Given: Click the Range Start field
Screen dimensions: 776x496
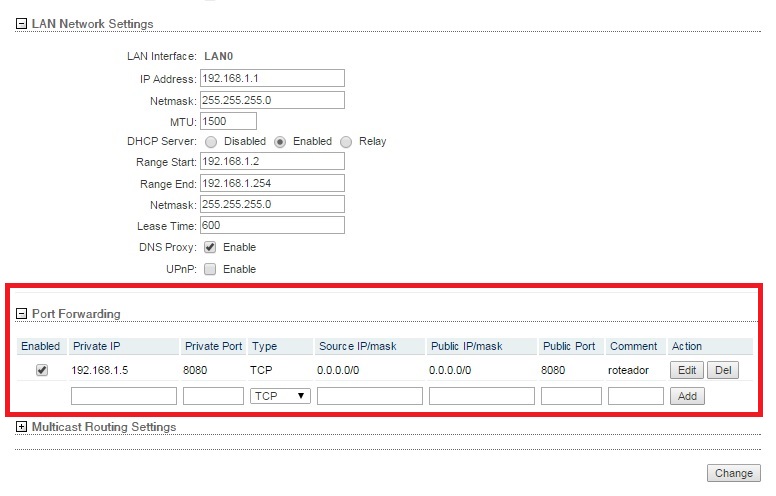Looking at the screenshot, I should pos(272,161).
